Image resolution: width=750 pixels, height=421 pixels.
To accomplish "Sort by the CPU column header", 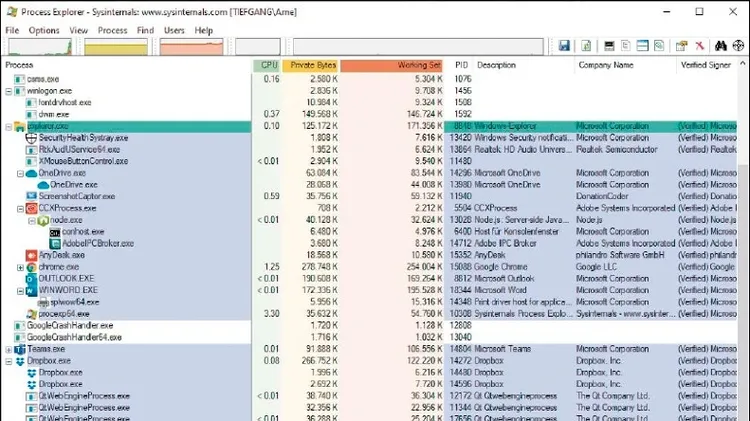I will (267, 65).
